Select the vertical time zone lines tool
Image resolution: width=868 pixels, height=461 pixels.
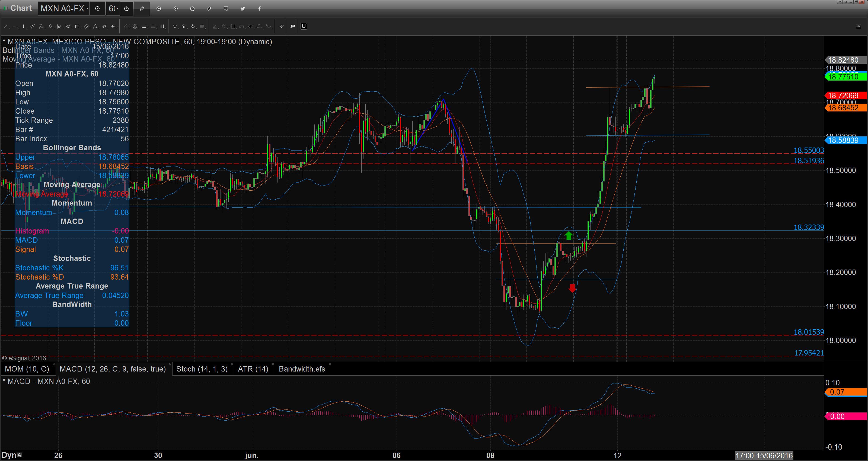tap(162, 26)
